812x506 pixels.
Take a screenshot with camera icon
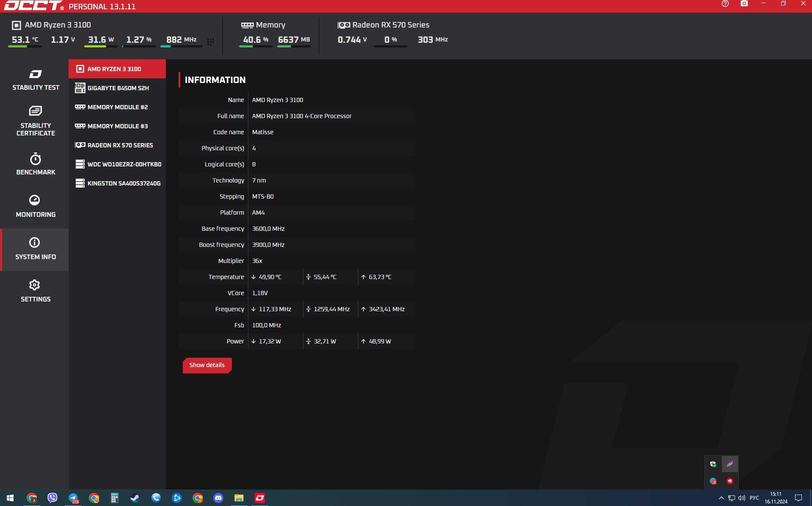pyautogui.click(x=744, y=4)
